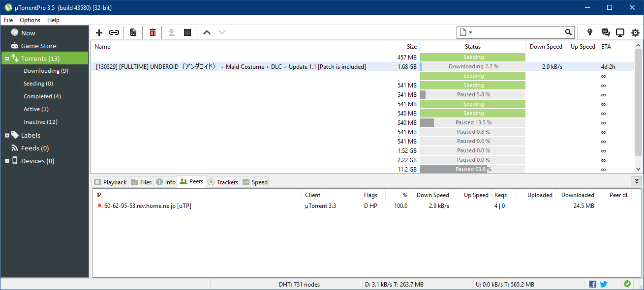The height and width of the screenshot is (290, 644).
Task: Sort peers by the Flags column
Action: click(x=373, y=195)
